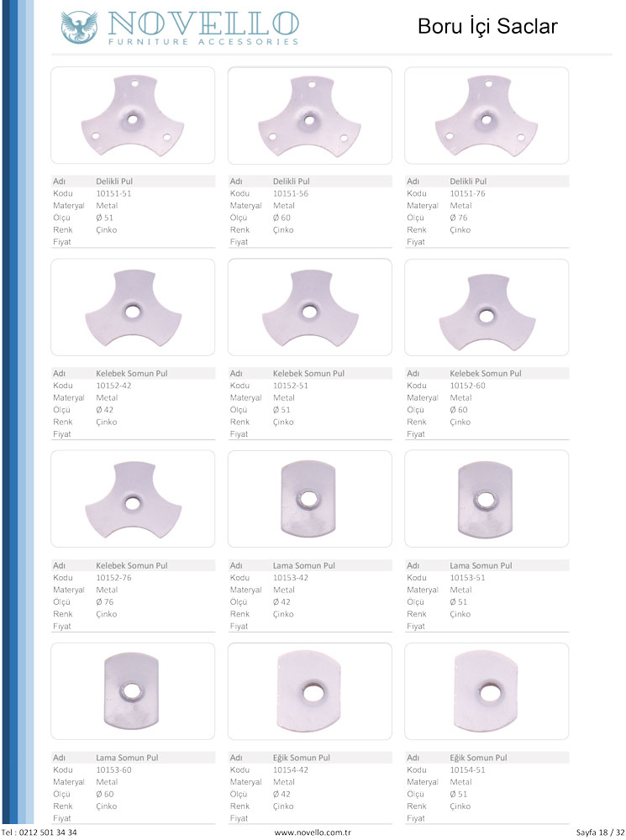Select the Kelebek Somun Pul 10152-51 image

309,307
